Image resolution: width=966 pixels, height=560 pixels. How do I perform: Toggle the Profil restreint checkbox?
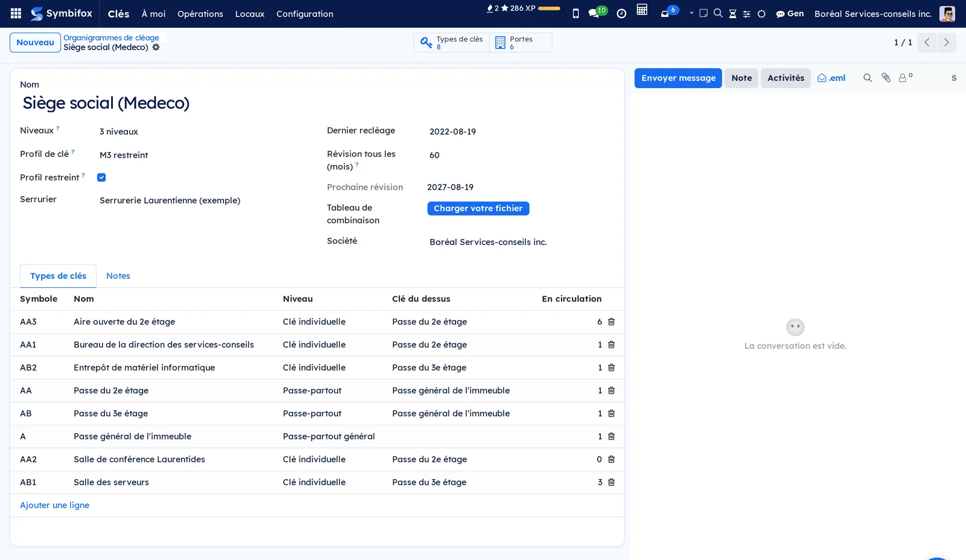101,177
